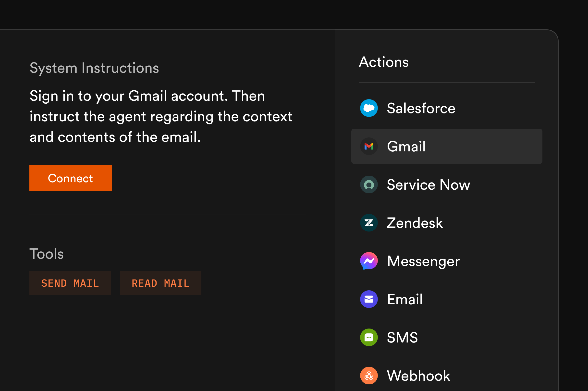Screen dimensions: 588x391
Task: Click the Gmail sign-in instruction text
Action: coord(161,116)
